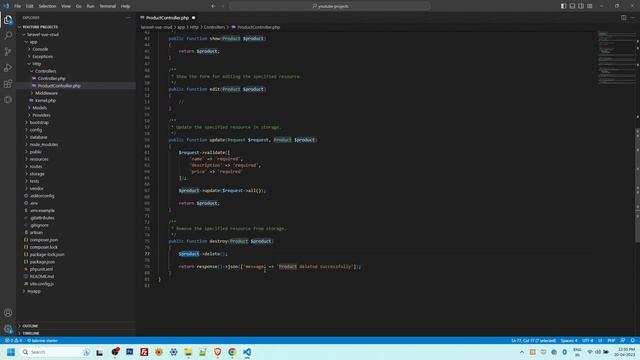Viewport: 640px width, 360px height.
Task: Click the code minimap
Action: coord(616,57)
